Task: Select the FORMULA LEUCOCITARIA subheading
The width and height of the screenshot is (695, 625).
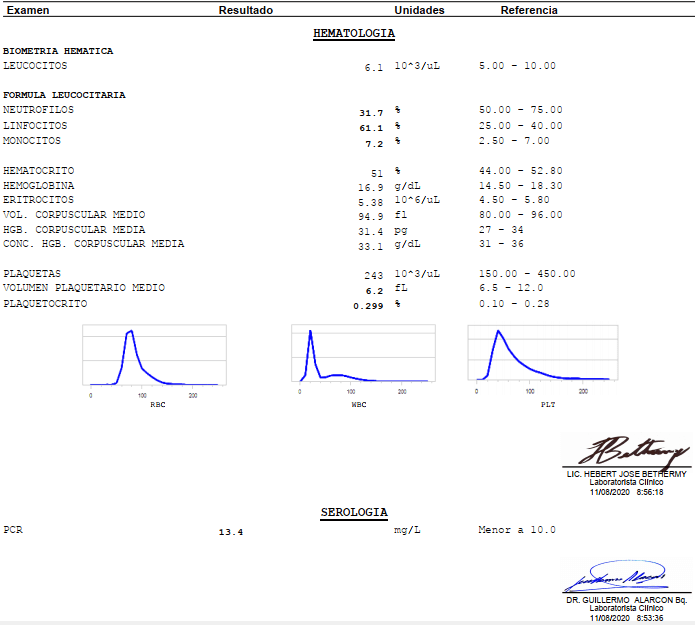Action: click(64, 95)
